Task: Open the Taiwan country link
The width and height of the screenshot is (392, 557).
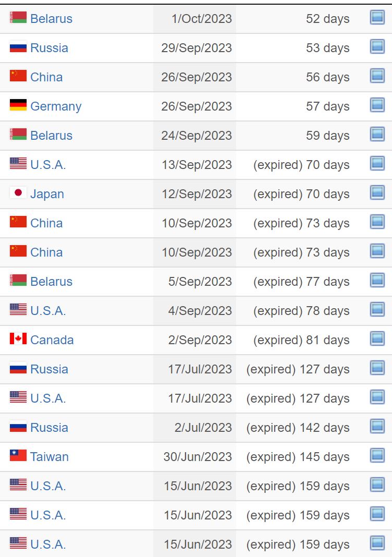Action: click(x=50, y=457)
